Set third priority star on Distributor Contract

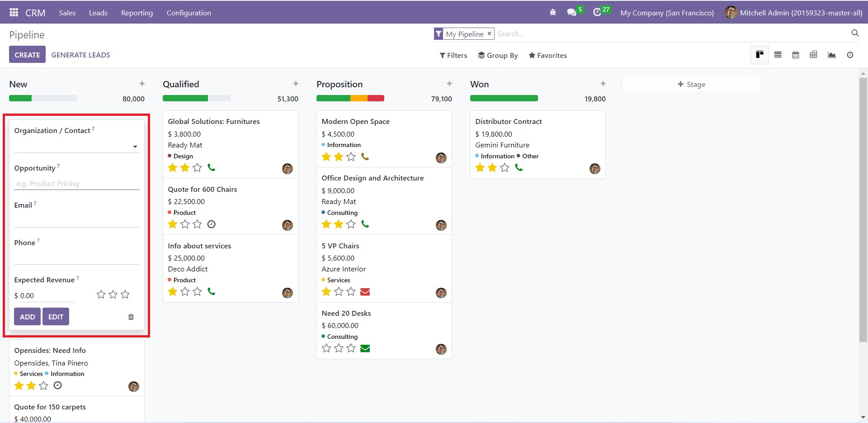pyautogui.click(x=505, y=168)
